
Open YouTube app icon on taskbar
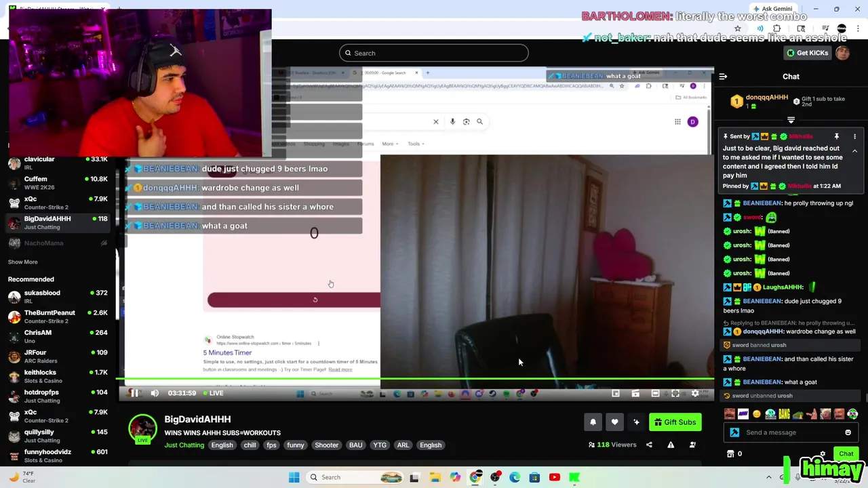point(555,477)
